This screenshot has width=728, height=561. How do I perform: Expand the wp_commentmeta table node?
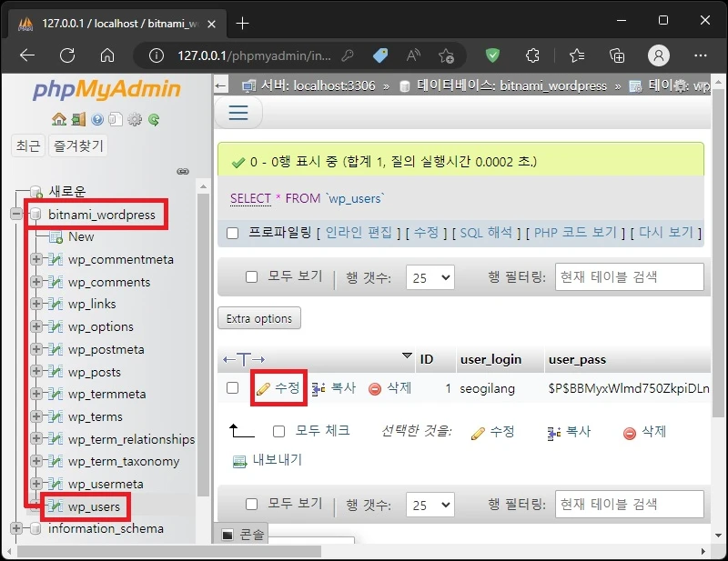coord(36,259)
